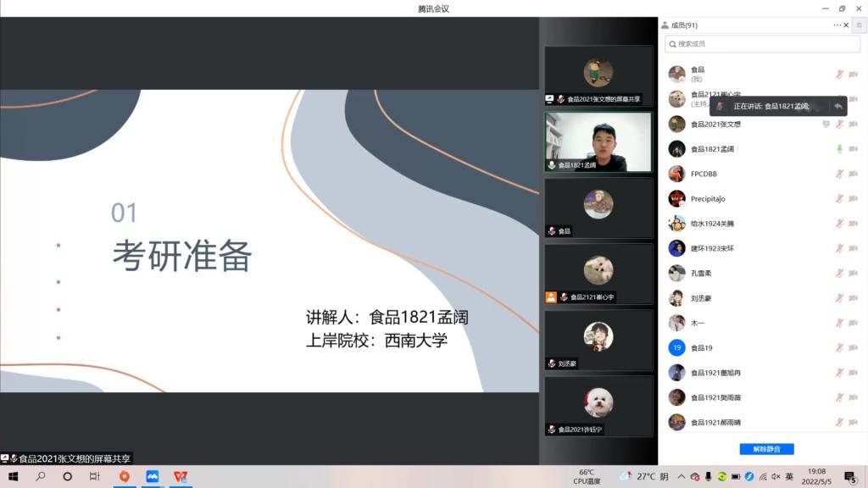Image resolution: width=868 pixels, height=488 pixels.
Task: Click camera icon for 建环1923宋环
Action: point(853,248)
